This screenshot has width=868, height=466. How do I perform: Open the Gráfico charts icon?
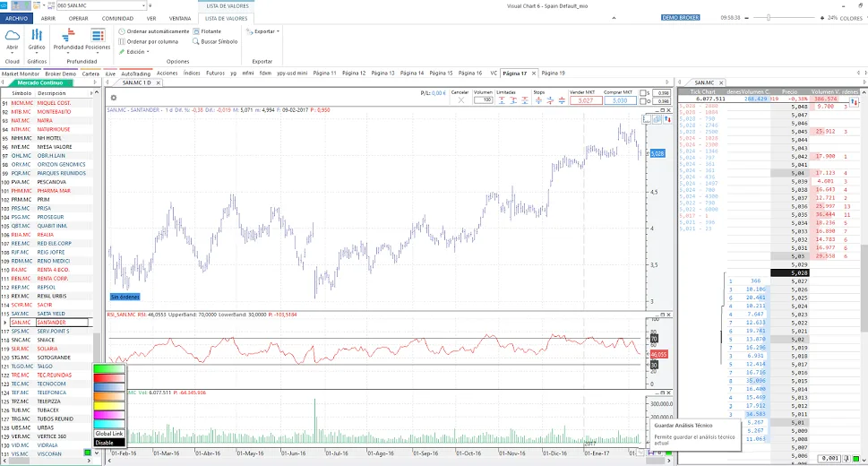coord(37,36)
